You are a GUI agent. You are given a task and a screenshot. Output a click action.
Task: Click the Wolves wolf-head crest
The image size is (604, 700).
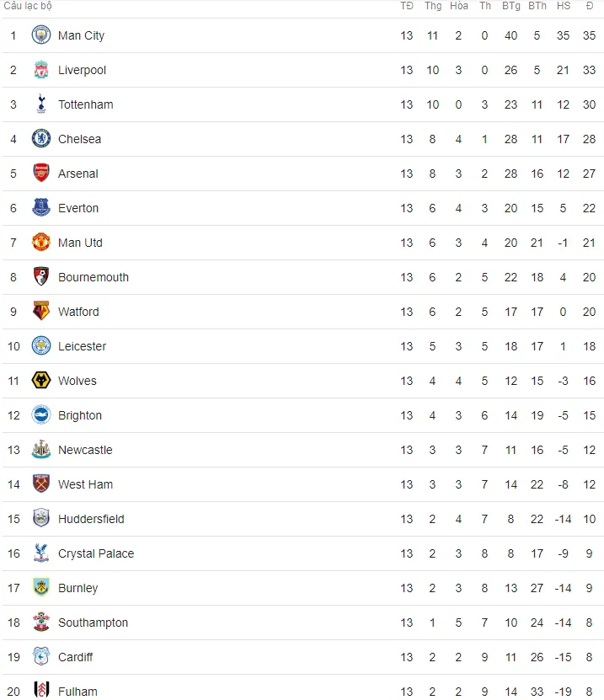click(41, 381)
